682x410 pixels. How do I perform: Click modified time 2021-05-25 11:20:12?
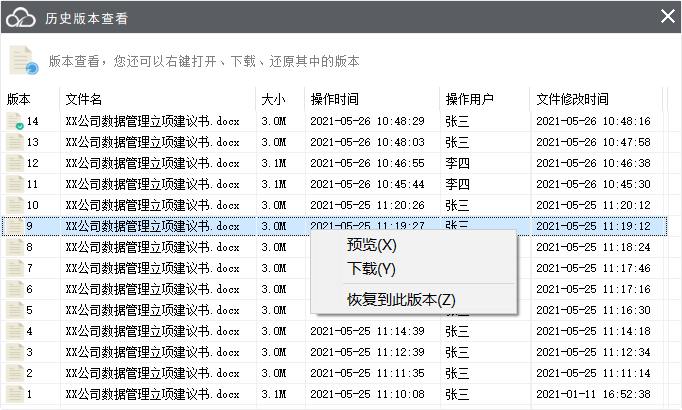(x=593, y=205)
